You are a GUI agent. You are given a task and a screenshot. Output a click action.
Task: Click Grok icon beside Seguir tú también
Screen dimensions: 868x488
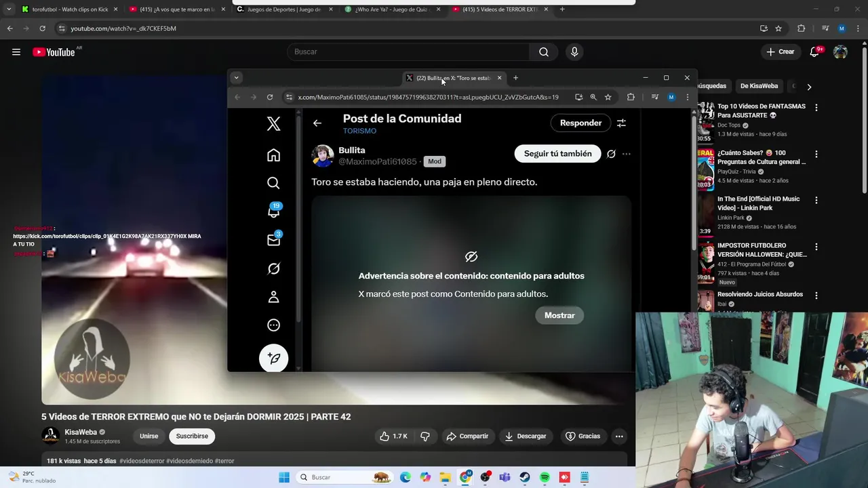(611, 154)
